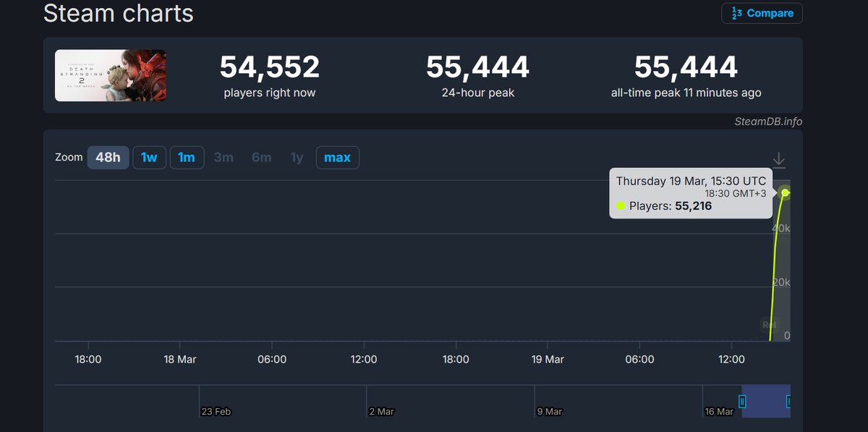Activate the max zoom view

(337, 157)
